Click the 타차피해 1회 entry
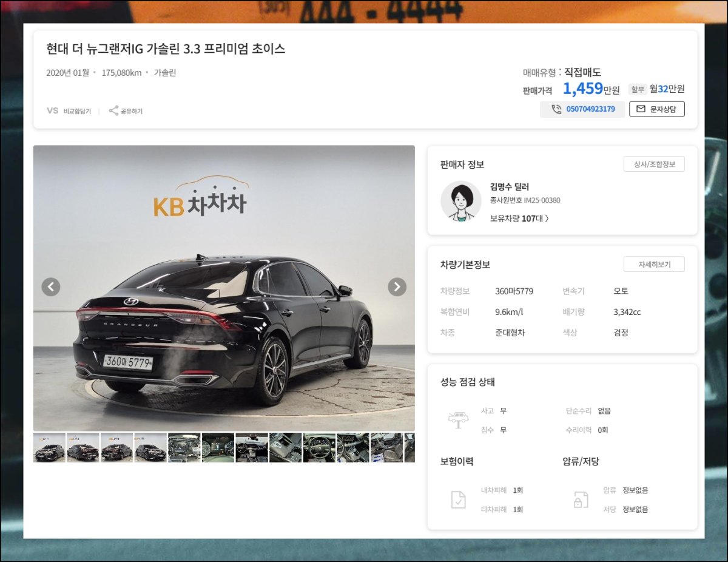Viewport: 728px width, 562px height. pyautogui.click(x=502, y=510)
